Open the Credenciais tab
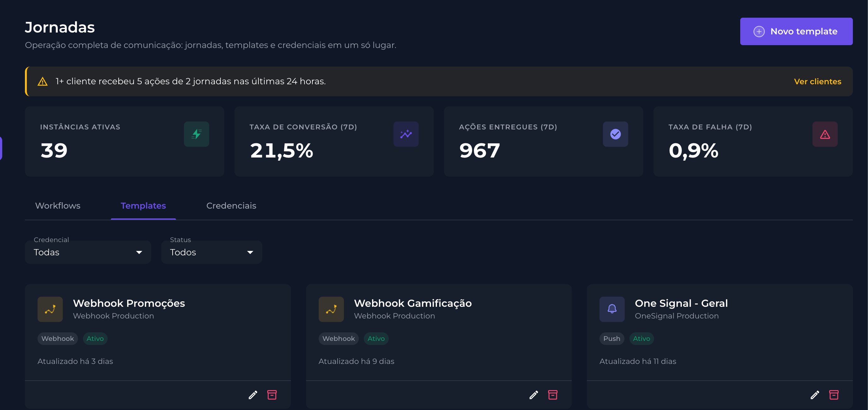This screenshot has height=410, width=868. [x=231, y=206]
